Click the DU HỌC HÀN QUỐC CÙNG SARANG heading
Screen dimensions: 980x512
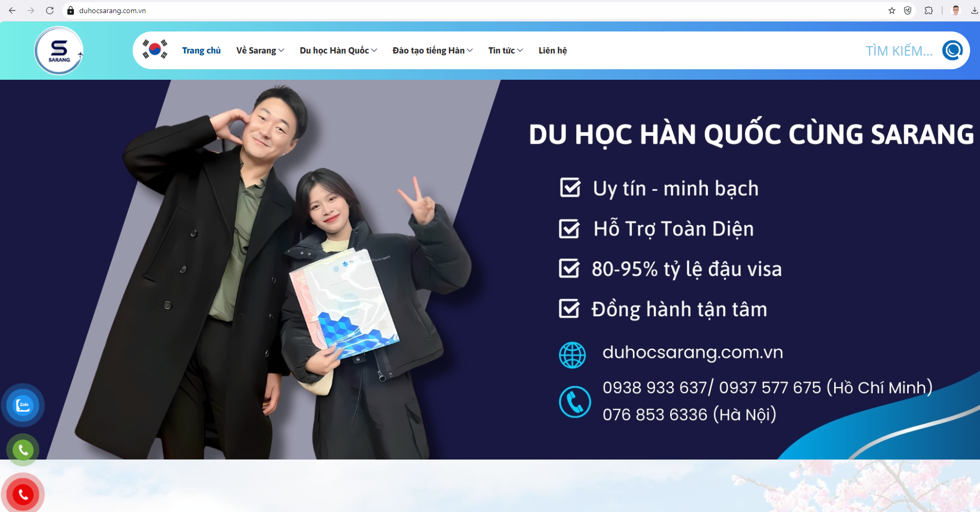[x=751, y=134]
